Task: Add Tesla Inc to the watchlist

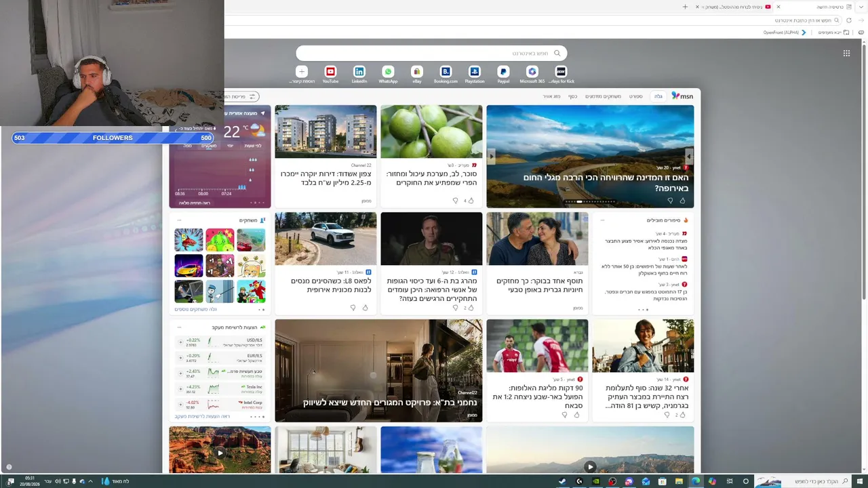Action: point(180,388)
